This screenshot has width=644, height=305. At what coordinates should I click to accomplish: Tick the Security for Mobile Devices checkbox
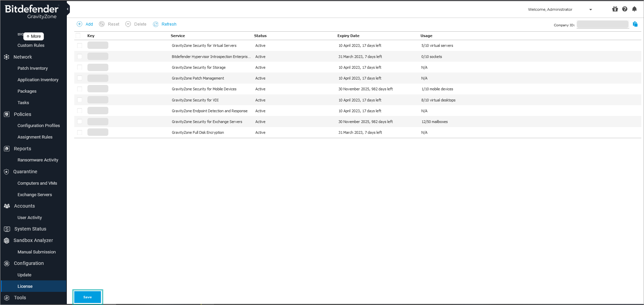(80, 89)
